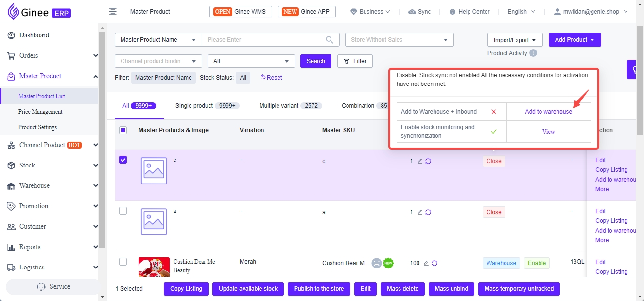The image size is (644, 301).
Task: Click the sad face icon beside Cushion SKU
Action: click(377, 263)
